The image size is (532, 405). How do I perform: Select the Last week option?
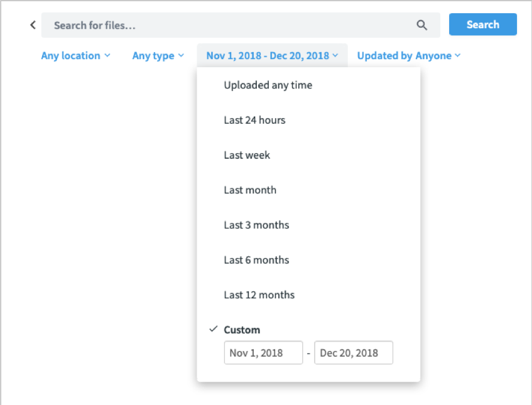click(247, 155)
